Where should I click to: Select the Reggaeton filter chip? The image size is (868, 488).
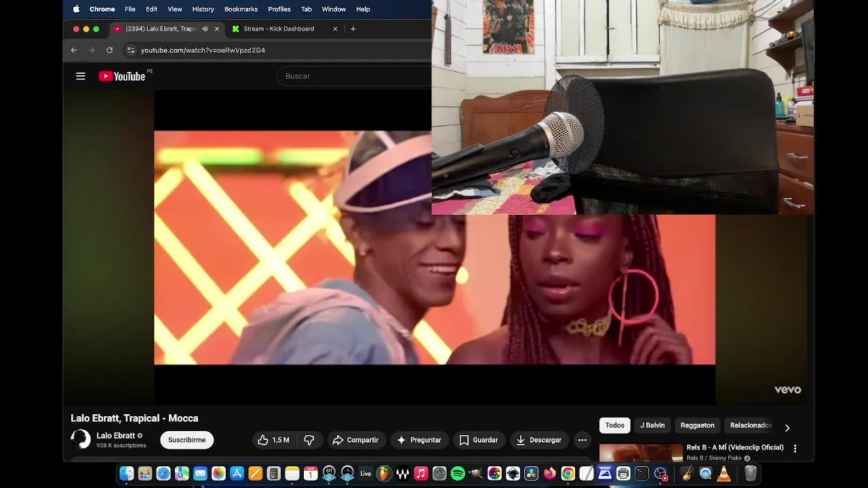click(697, 426)
